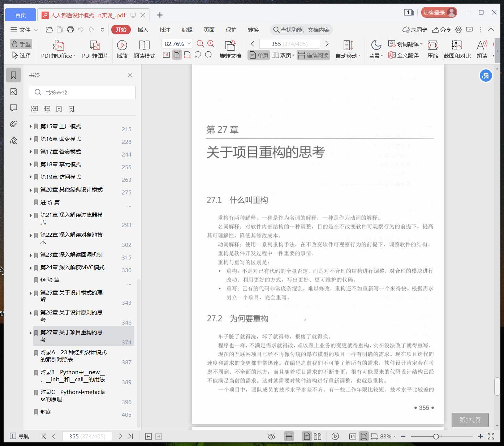
Task: Click the status bar zoom slider handle
Action: click(x=436, y=437)
